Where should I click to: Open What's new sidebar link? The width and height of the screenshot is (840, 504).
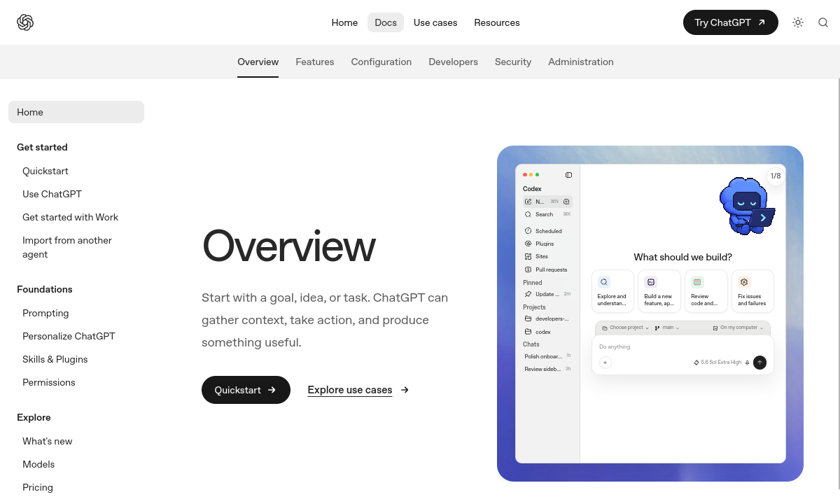[x=48, y=441]
